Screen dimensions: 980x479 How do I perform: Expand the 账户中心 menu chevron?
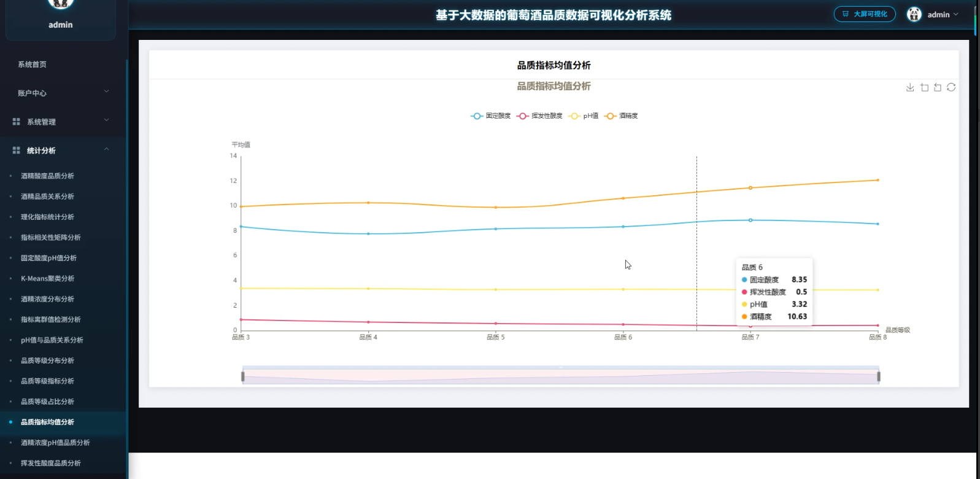pos(106,92)
